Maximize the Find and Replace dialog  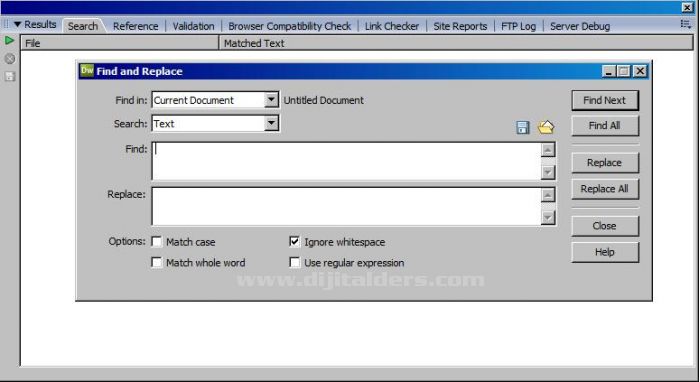click(x=624, y=71)
